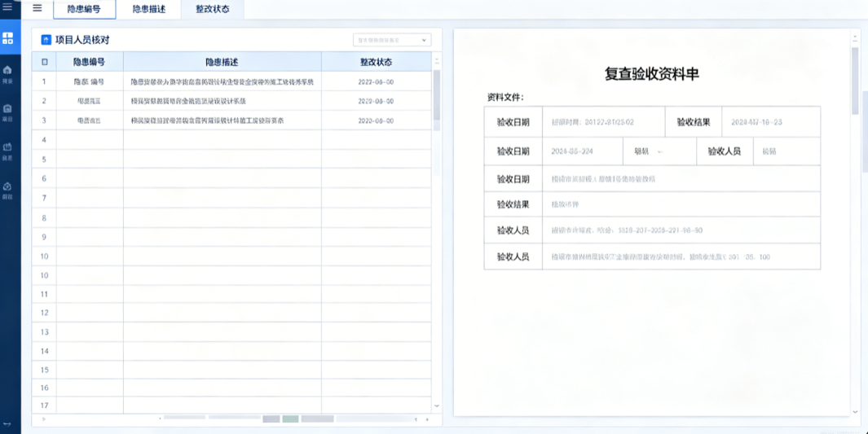
Task: Click the small arrow at footer's left end
Action: tap(44, 419)
